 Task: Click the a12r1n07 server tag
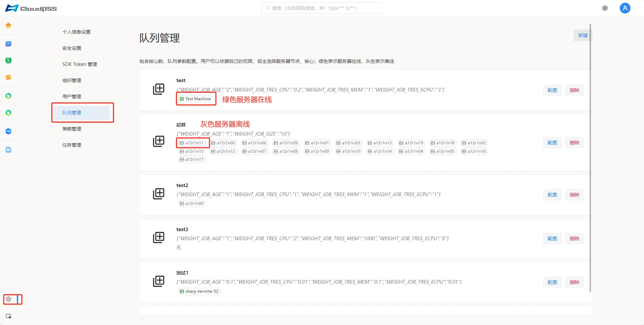pos(255,151)
